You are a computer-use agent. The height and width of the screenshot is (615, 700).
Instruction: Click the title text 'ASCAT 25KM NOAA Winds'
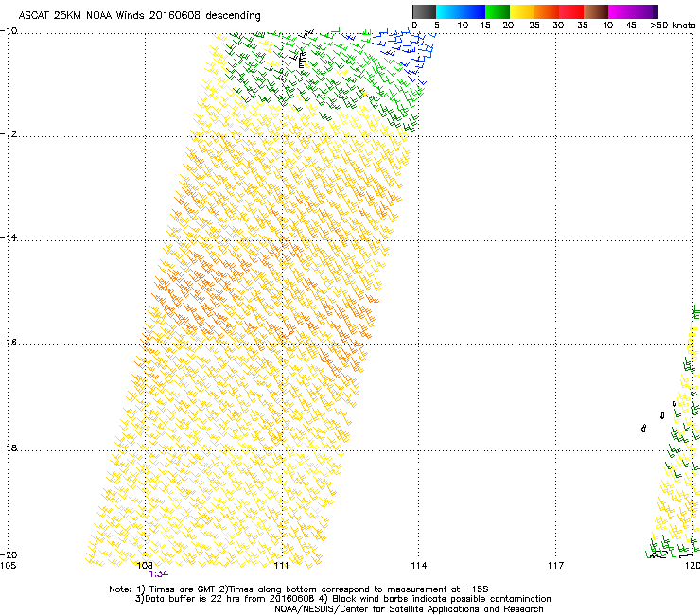(x=81, y=15)
